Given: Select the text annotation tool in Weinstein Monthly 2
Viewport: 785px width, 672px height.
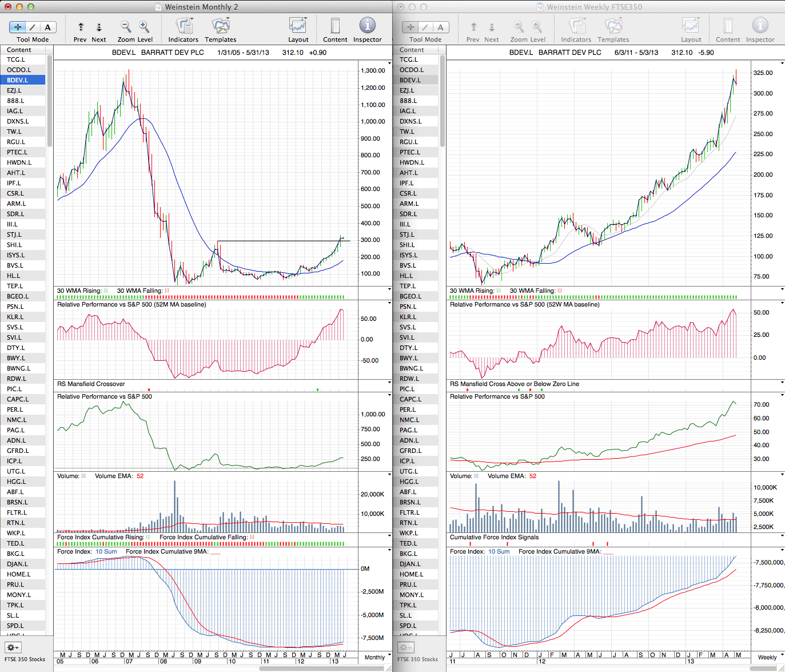Looking at the screenshot, I should point(48,27).
